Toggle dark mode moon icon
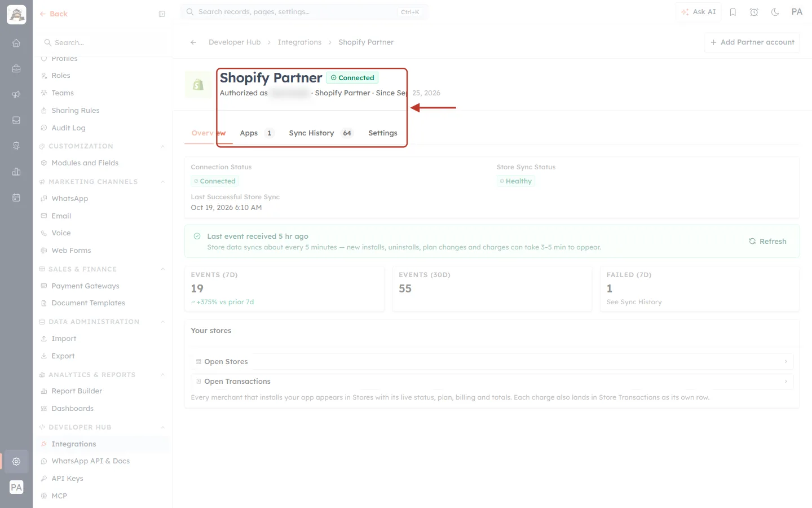 click(x=775, y=12)
